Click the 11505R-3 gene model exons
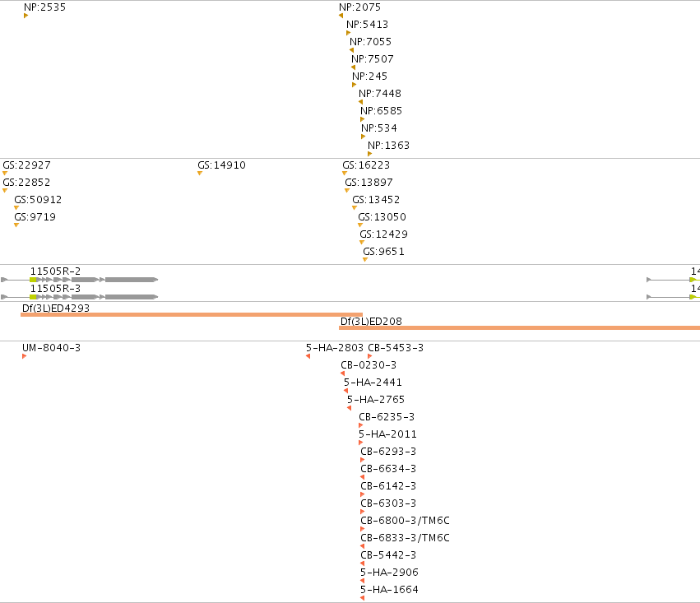Image resolution: width=700 pixels, height=603 pixels. coord(80,297)
